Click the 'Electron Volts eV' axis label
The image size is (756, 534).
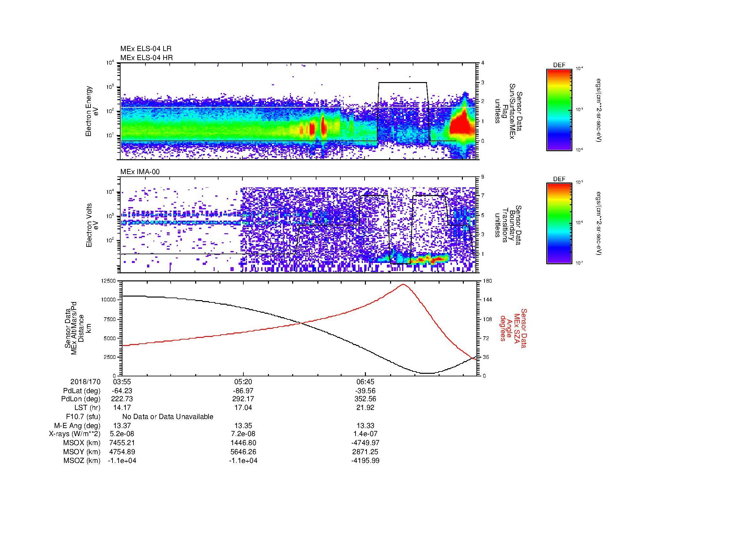pos(92,225)
